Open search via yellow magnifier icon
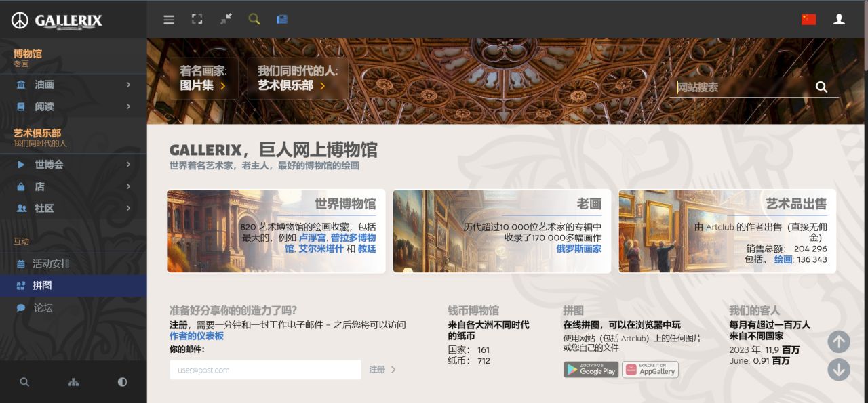This screenshot has width=868, height=403. 254,19
